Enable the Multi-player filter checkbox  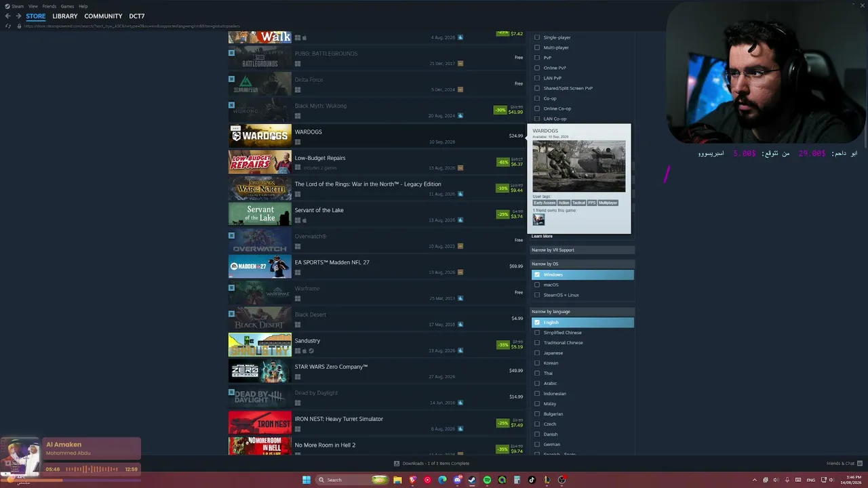coord(537,47)
